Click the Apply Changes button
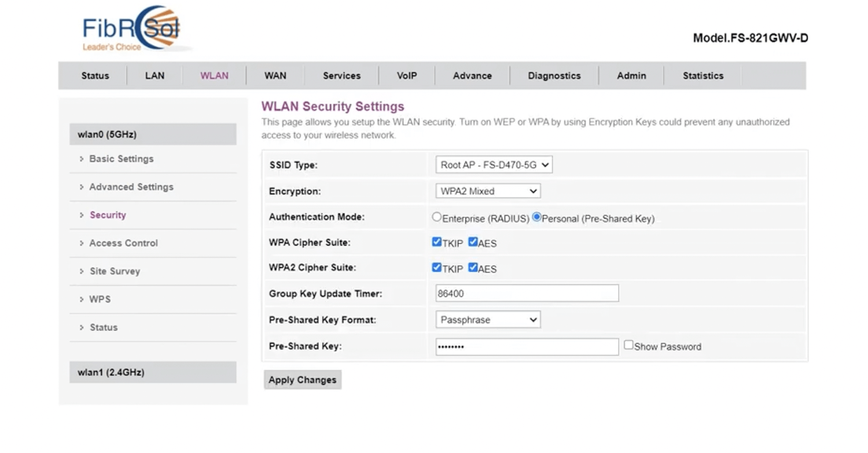 coord(302,380)
